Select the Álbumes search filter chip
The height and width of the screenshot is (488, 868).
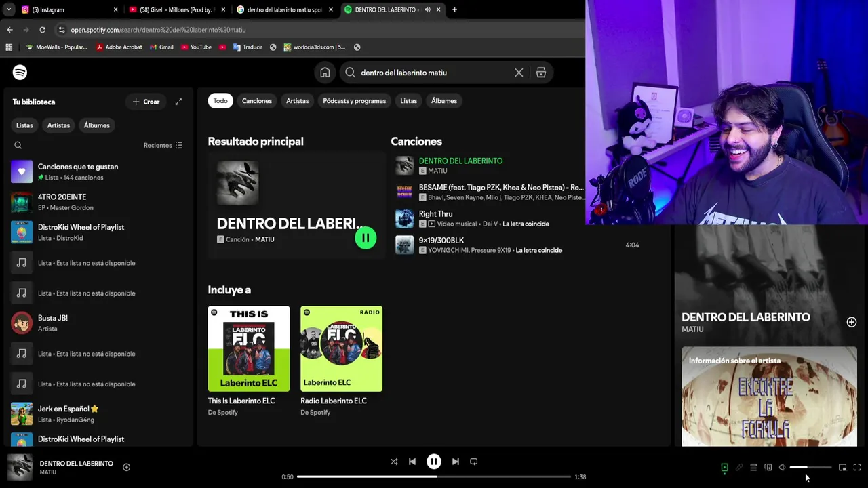[444, 101]
